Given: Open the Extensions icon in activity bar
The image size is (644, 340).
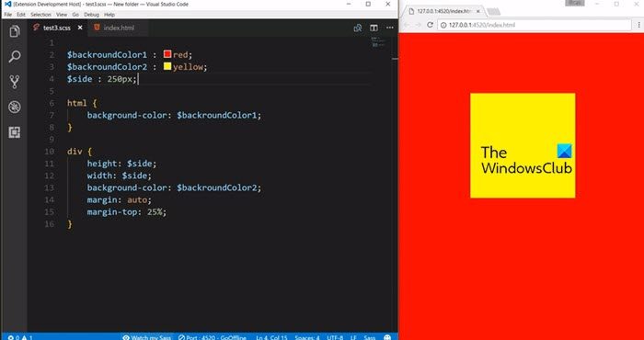Looking at the screenshot, I should pos(15,132).
